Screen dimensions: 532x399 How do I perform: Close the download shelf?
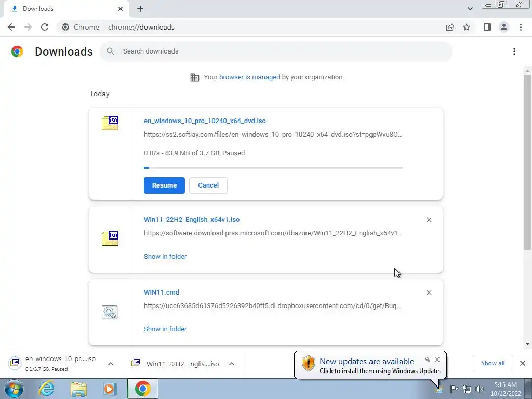click(x=523, y=363)
